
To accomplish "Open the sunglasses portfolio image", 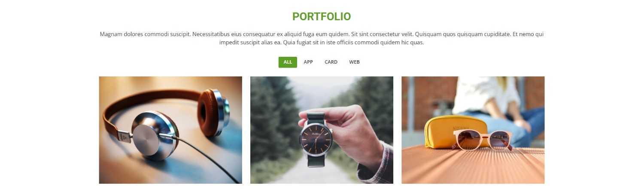I will [x=473, y=130].
